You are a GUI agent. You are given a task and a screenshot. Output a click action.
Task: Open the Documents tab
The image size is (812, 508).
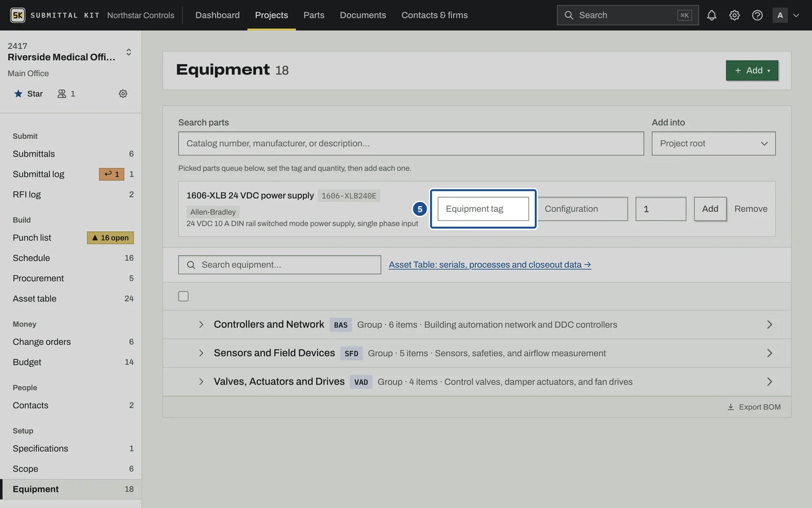(363, 15)
